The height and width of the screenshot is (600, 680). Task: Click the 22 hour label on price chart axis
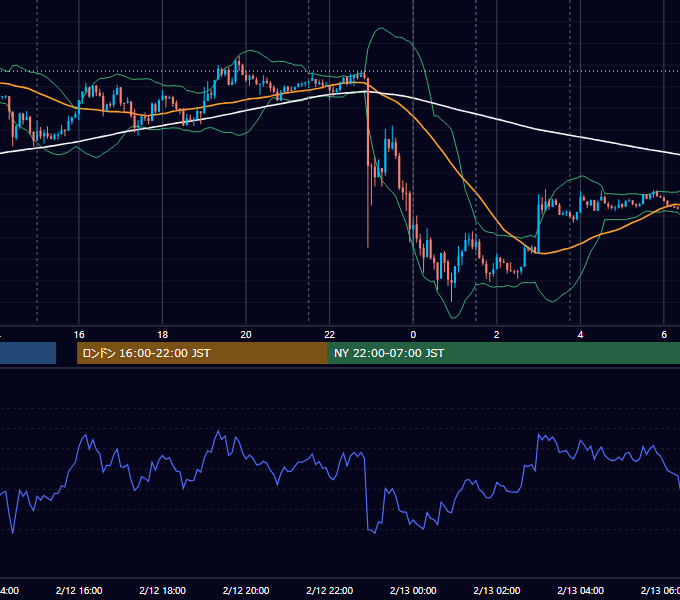pyautogui.click(x=330, y=335)
